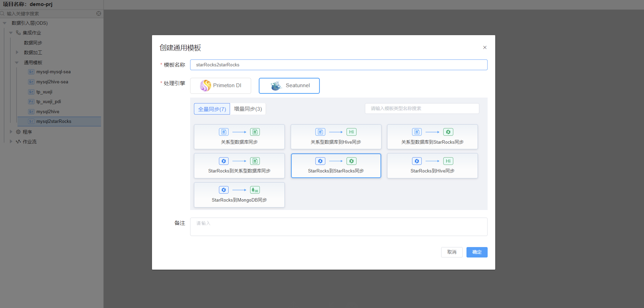Select Primeton DI processing engine
This screenshot has height=308, width=644.
[221, 86]
